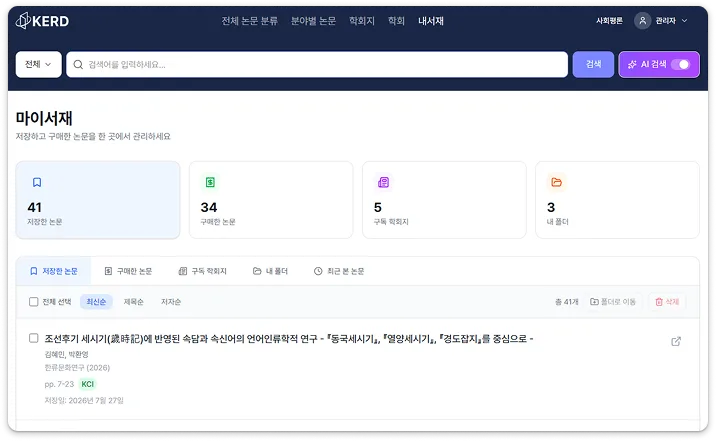Click the KERD logo
The height and width of the screenshot is (441, 716).
tap(42, 21)
